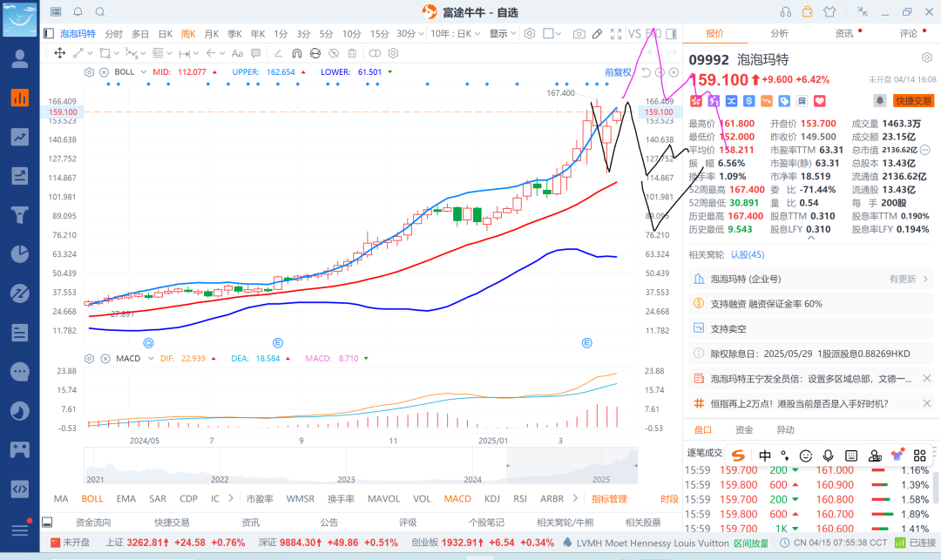Image resolution: width=941 pixels, height=560 pixels.
Task: Open BOLL indicator settings gear
Action: (x=90, y=72)
